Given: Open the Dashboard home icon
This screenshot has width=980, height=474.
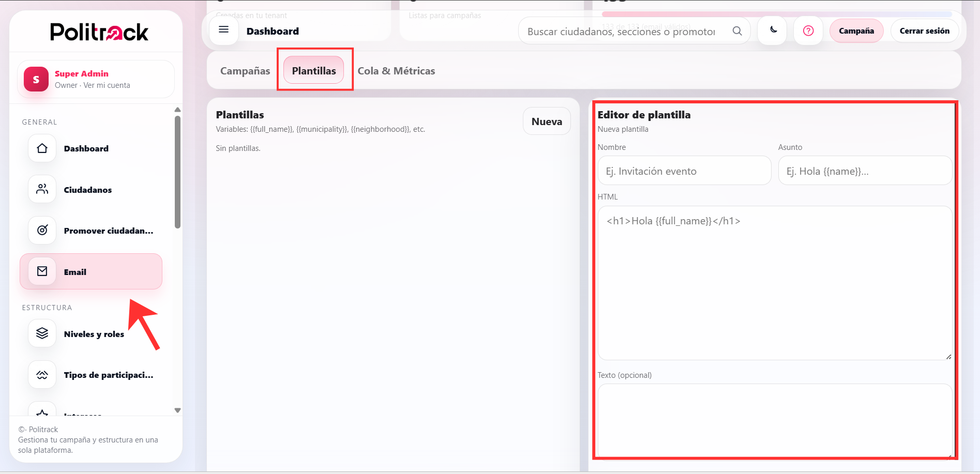Looking at the screenshot, I should pos(41,148).
